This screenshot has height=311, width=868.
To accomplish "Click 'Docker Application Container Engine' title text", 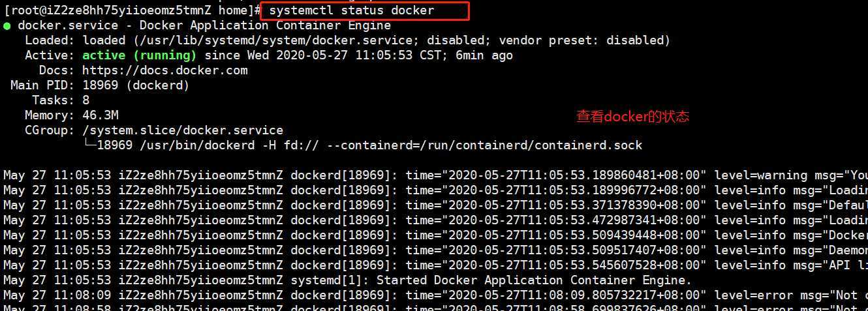I will pos(265,25).
